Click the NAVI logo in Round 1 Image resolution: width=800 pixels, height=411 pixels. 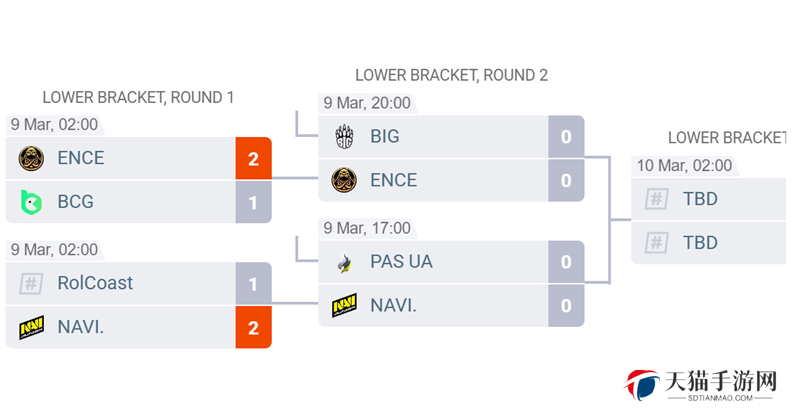pos(32,327)
